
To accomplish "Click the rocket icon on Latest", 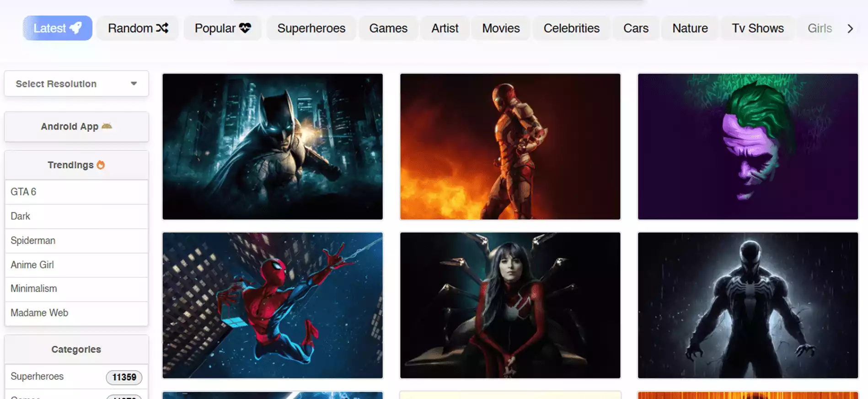I will [76, 28].
